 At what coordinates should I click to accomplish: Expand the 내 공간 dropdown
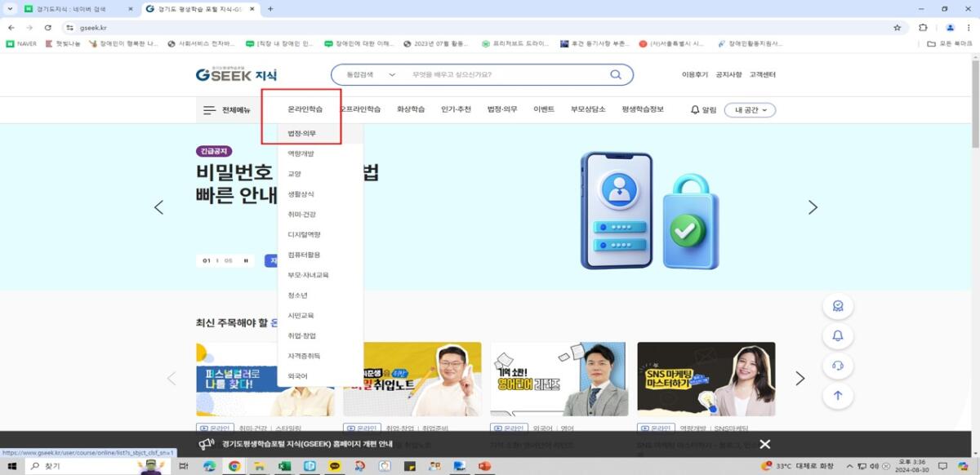pos(749,110)
